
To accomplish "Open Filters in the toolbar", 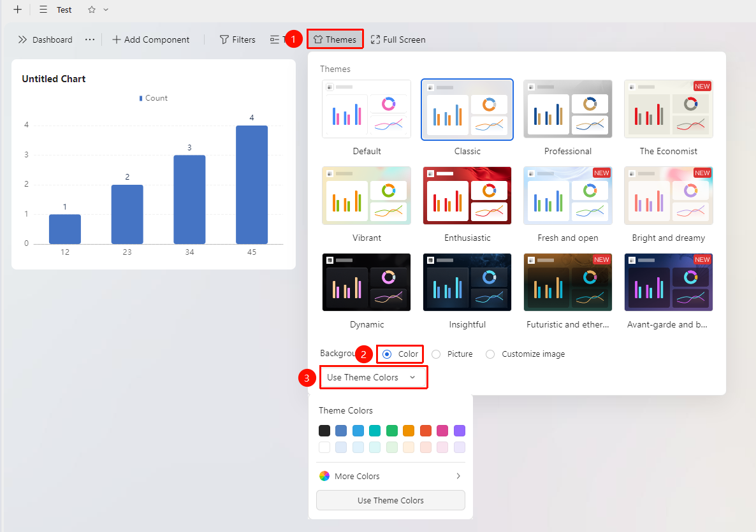I will point(238,40).
